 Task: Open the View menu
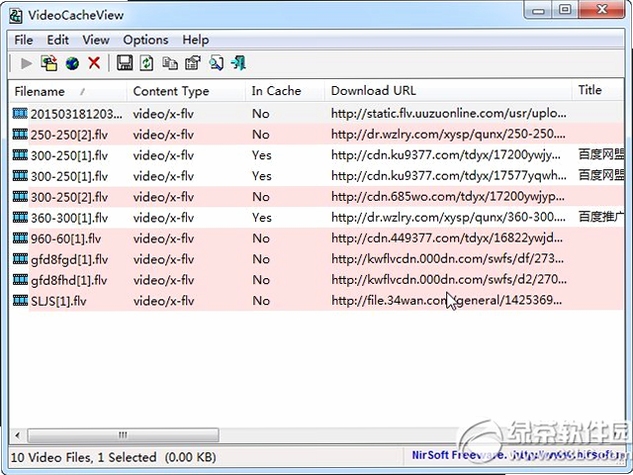pyautogui.click(x=96, y=40)
